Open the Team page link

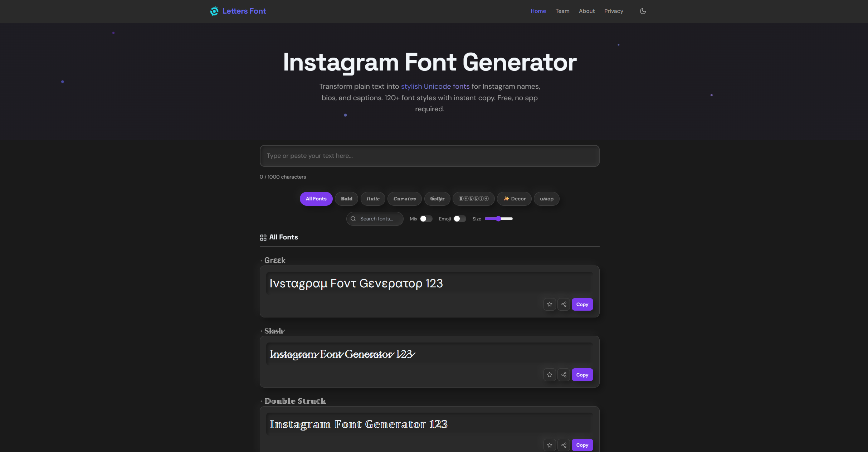coord(562,11)
